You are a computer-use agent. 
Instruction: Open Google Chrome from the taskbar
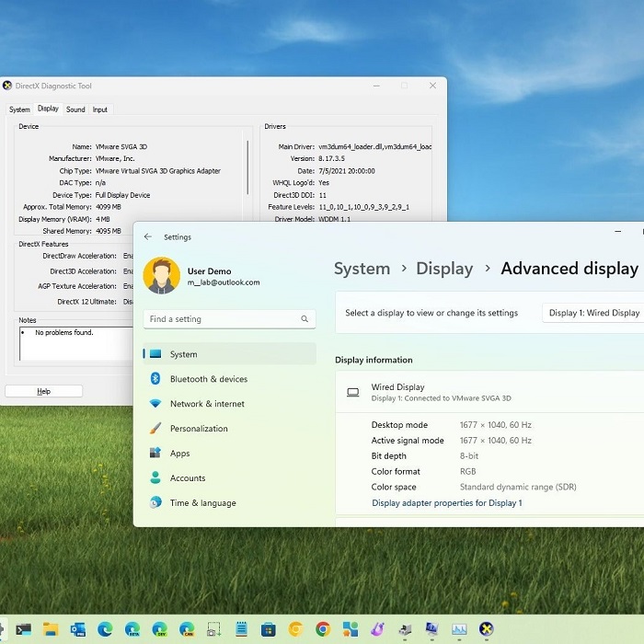tap(323, 629)
